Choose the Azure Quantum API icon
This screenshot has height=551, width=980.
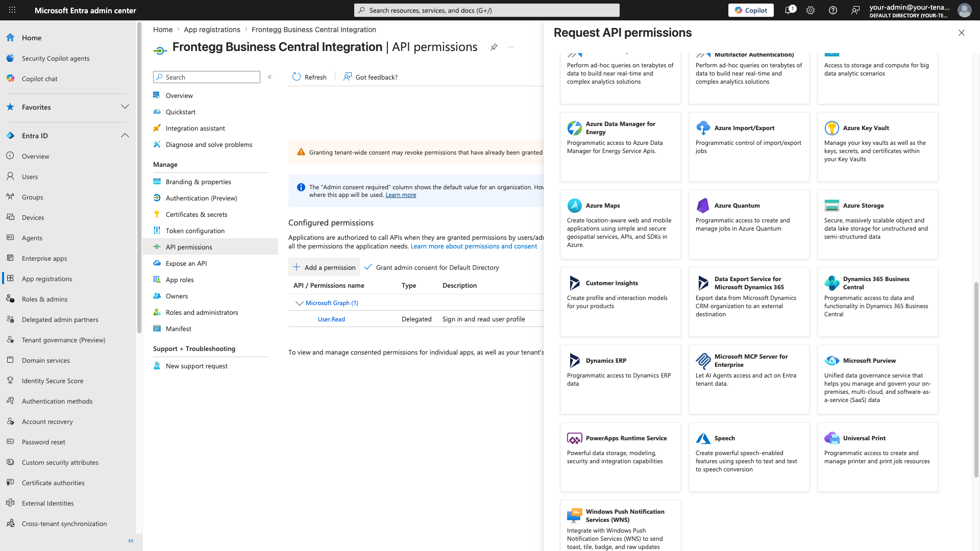point(703,206)
